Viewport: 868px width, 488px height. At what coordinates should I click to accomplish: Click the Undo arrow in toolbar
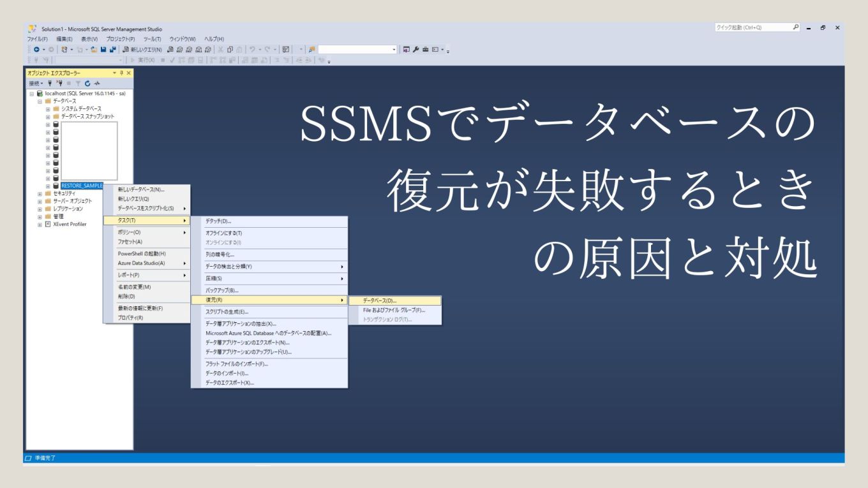pyautogui.click(x=253, y=49)
